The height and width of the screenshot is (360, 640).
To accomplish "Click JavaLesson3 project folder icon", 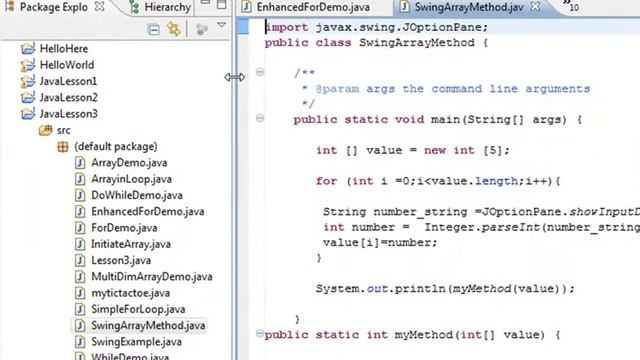I will 28,113.
